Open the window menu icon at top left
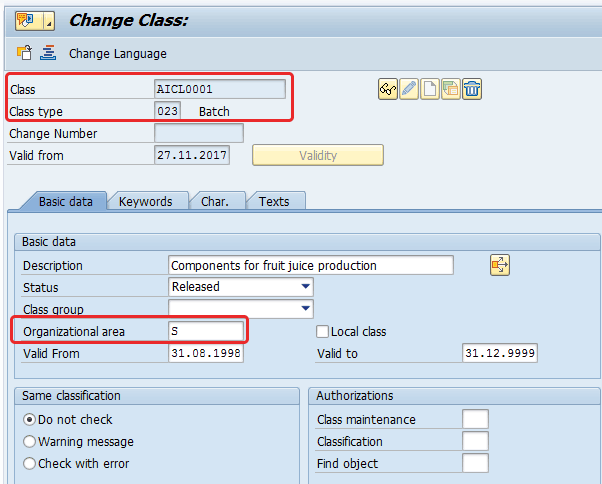This screenshot has width=602, height=484. click(34, 21)
